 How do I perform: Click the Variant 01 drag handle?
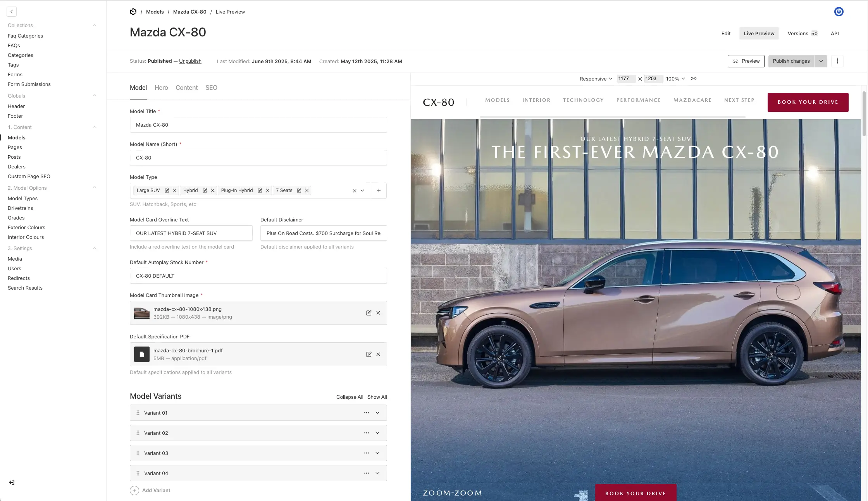point(138,413)
